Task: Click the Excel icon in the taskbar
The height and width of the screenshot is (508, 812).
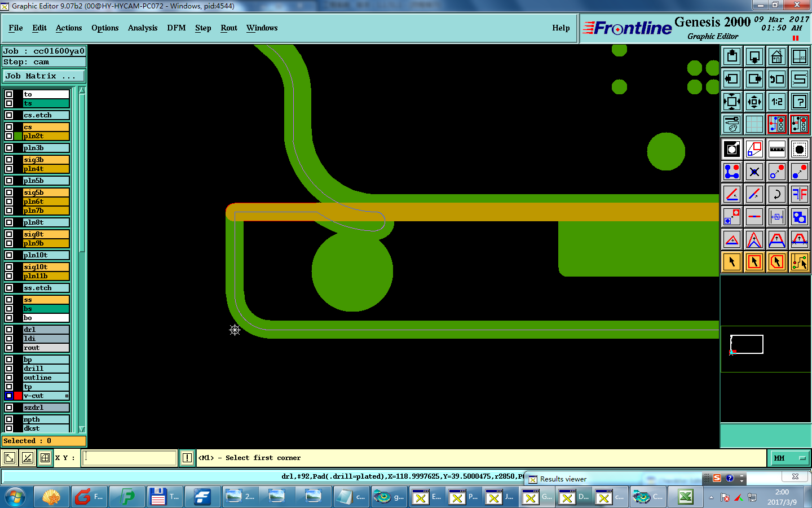Action: (x=685, y=497)
